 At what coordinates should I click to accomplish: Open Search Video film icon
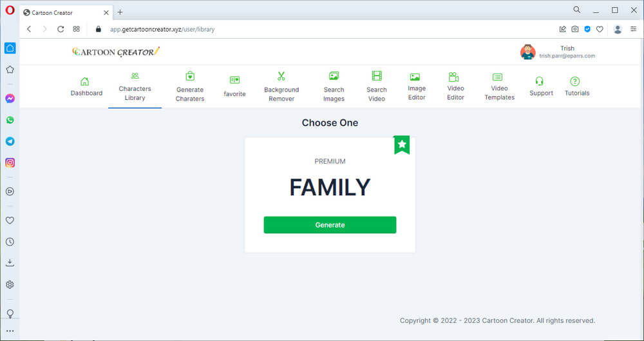point(377,75)
